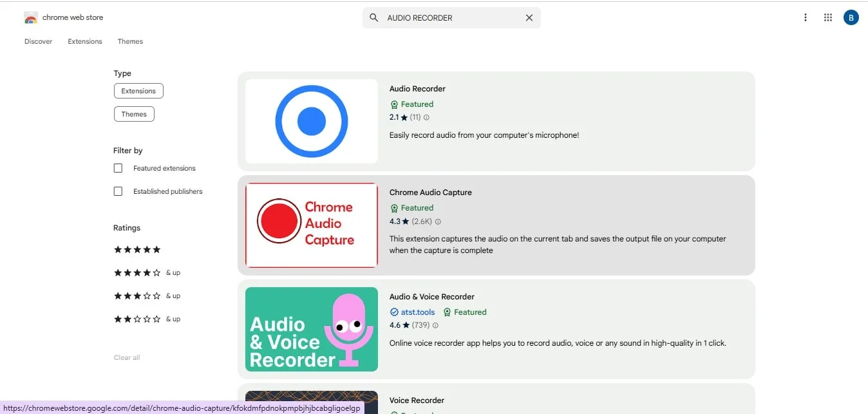Click the Filter by section heading
Image resolution: width=868 pixels, height=414 pixels.
point(128,151)
